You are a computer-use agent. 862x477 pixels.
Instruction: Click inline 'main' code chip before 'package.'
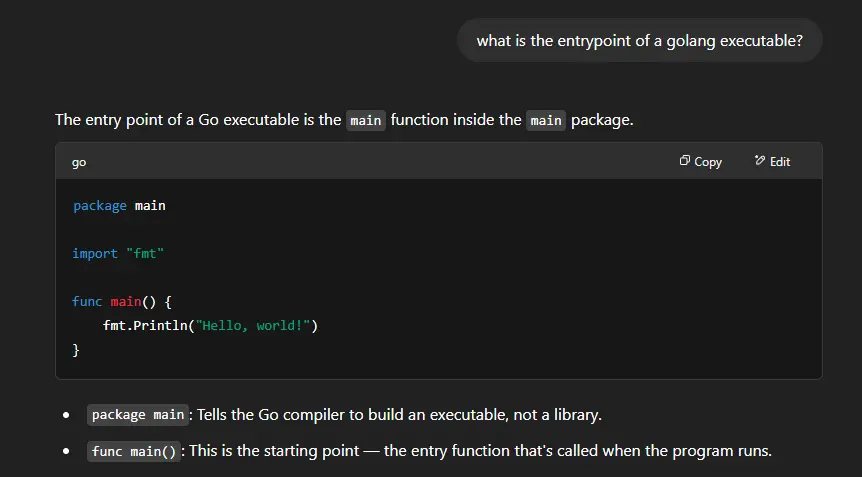pos(546,120)
